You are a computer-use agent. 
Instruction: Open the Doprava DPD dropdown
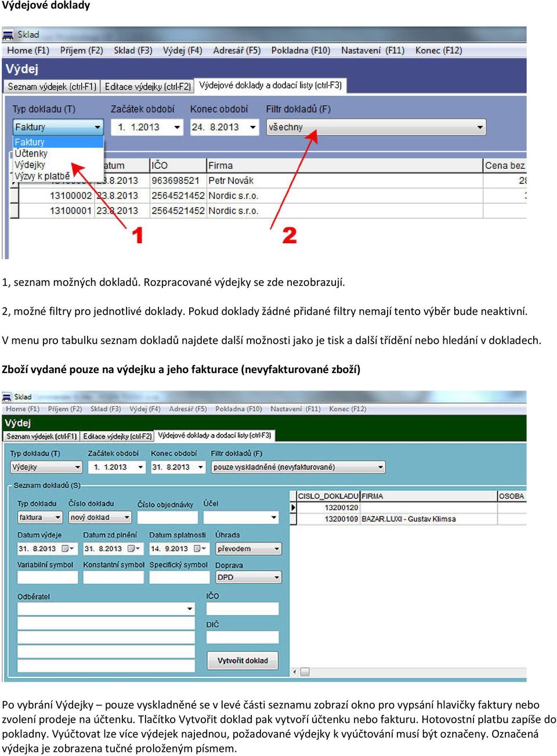click(249, 577)
